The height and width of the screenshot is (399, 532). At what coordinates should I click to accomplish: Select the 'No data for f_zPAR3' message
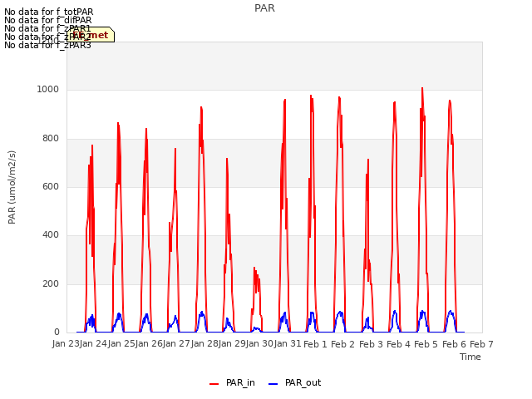[47, 45]
